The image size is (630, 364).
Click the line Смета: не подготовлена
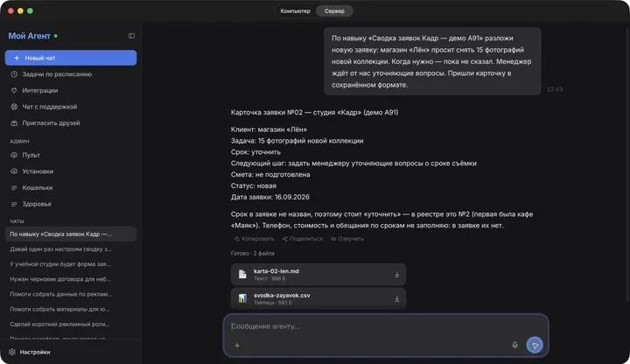pos(270,174)
